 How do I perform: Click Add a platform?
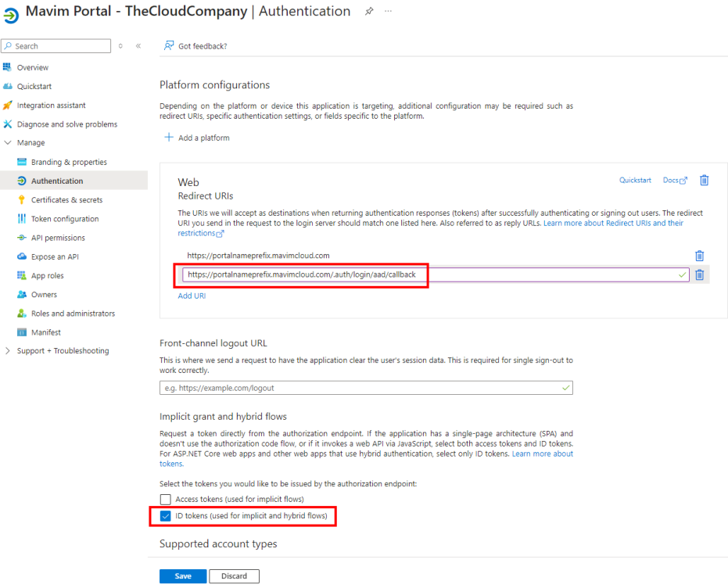pos(203,138)
